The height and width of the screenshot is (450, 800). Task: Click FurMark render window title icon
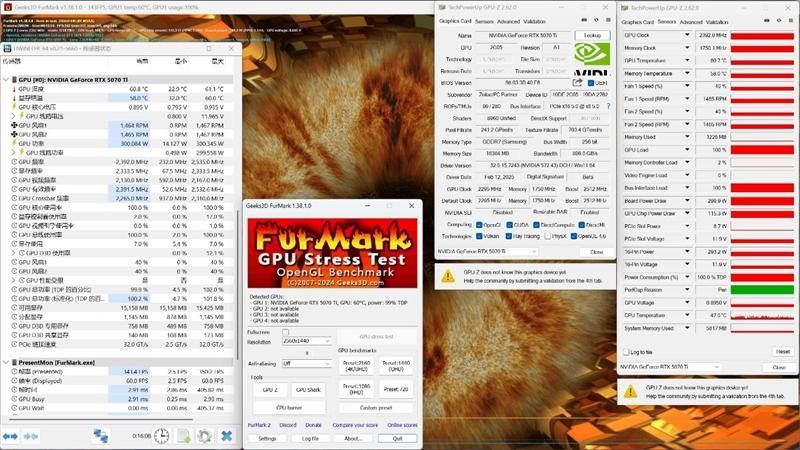(x=7, y=7)
